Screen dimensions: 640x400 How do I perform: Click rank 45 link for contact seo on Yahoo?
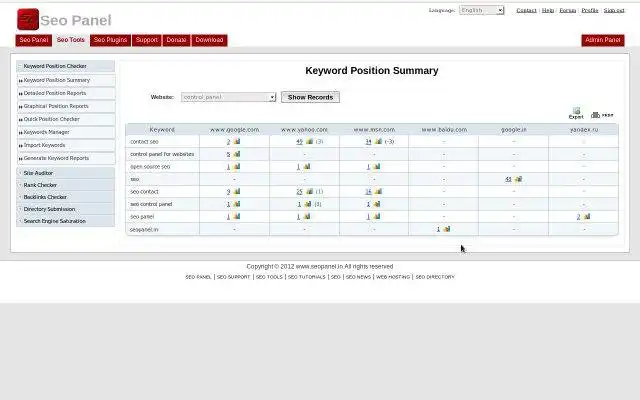pyautogui.click(x=300, y=142)
